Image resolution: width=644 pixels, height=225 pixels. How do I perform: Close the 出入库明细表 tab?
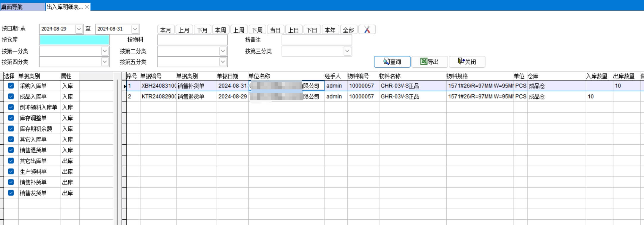(87, 7)
